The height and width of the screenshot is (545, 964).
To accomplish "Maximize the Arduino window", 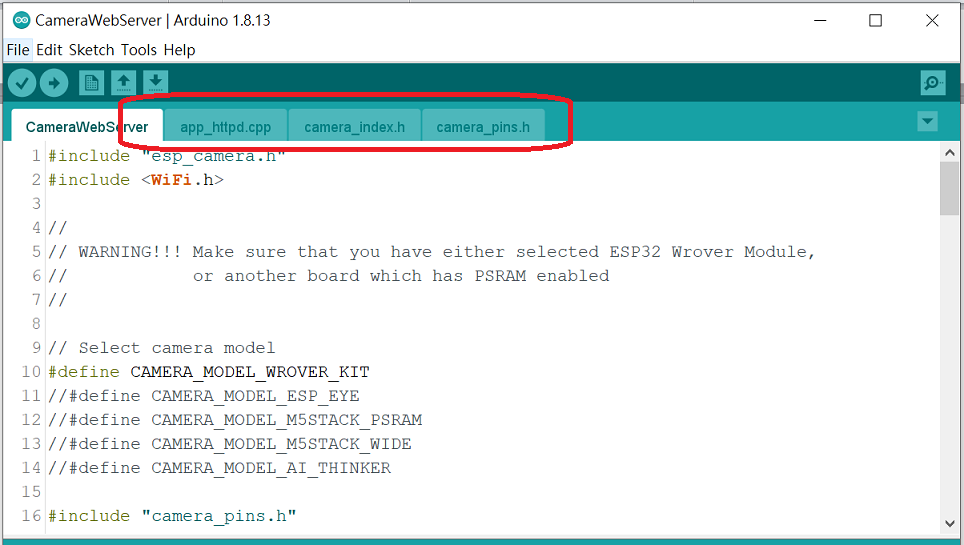I will (875, 20).
